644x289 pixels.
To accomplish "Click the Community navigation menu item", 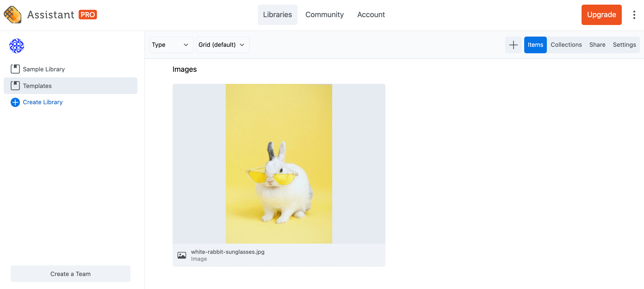I will pyautogui.click(x=325, y=14).
